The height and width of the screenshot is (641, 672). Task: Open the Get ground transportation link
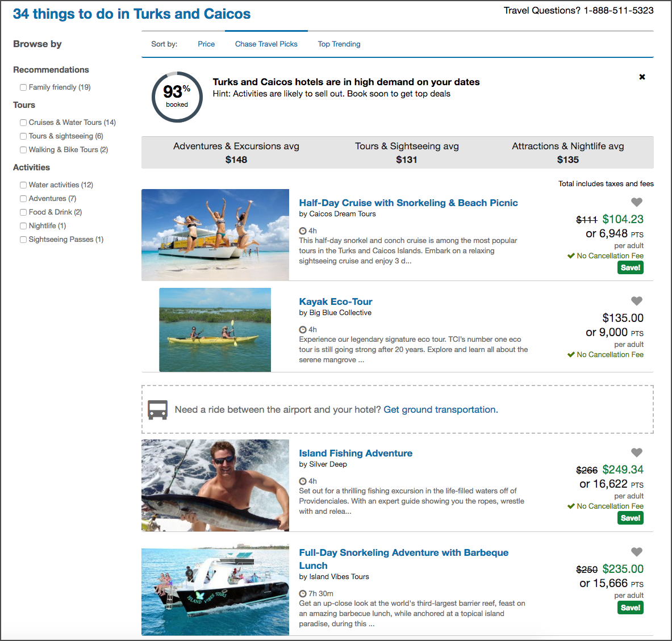click(439, 409)
